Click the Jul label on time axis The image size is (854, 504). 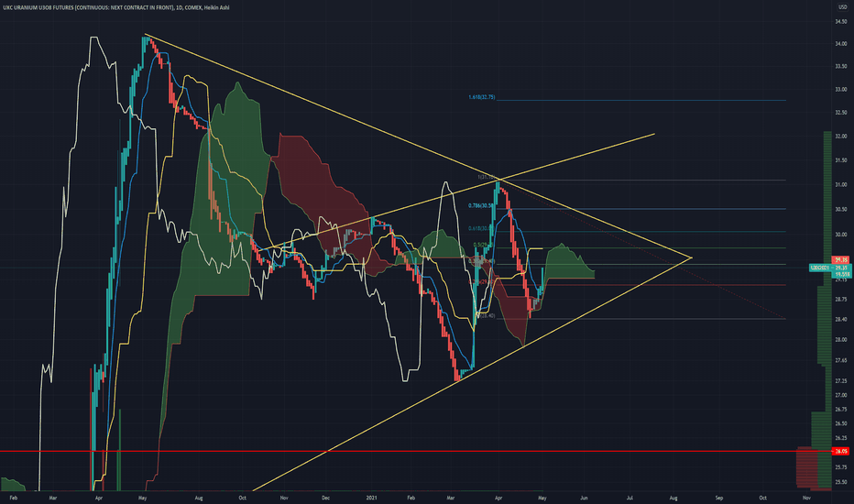tap(630, 498)
